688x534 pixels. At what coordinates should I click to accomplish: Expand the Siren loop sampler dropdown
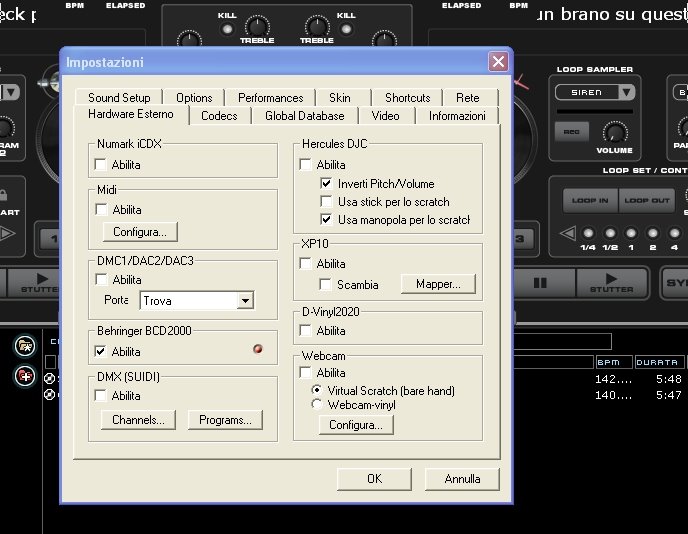point(627,92)
